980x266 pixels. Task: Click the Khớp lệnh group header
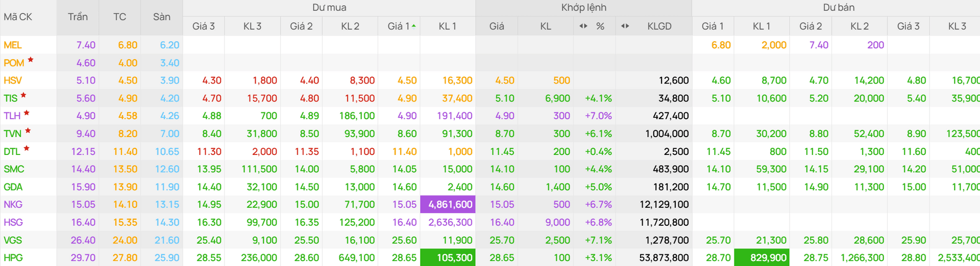pyautogui.click(x=584, y=8)
